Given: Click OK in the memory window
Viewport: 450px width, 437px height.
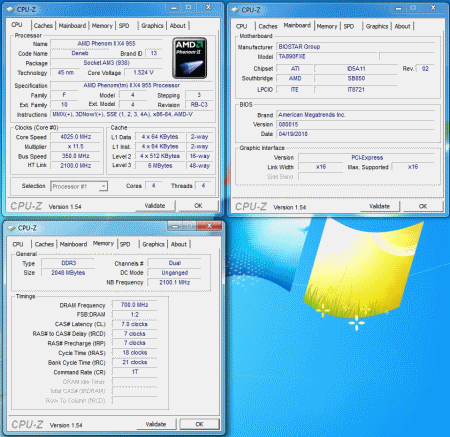Looking at the screenshot, I should coord(199,424).
